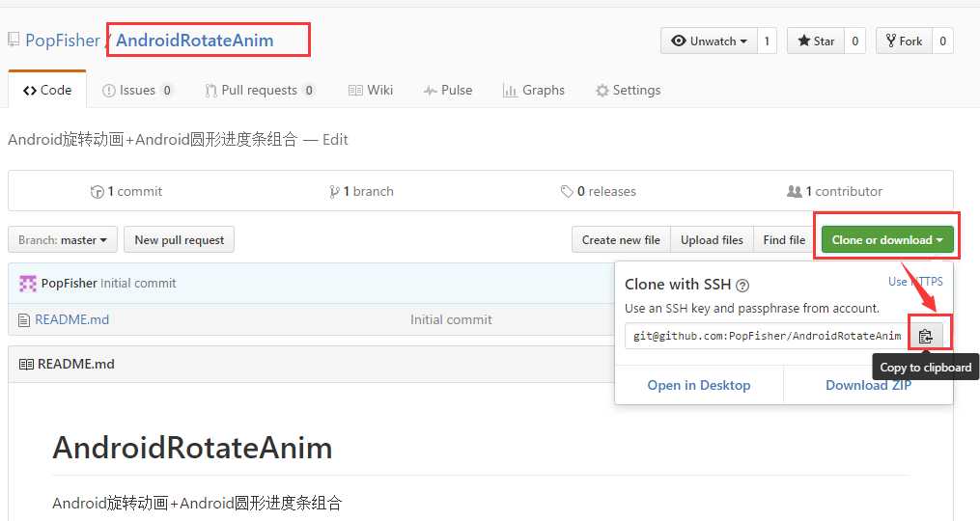Click the Issues exclamation icon

point(109,91)
